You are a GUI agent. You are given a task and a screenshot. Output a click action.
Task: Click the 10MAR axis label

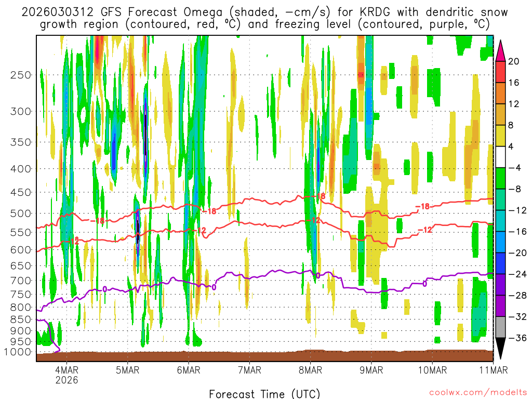432,370
